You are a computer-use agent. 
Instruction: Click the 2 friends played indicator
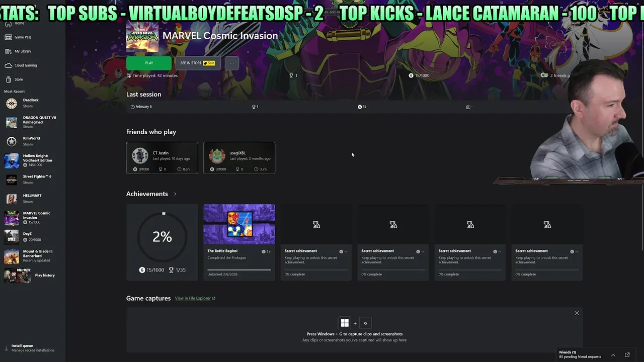click(x=556, y=75)
